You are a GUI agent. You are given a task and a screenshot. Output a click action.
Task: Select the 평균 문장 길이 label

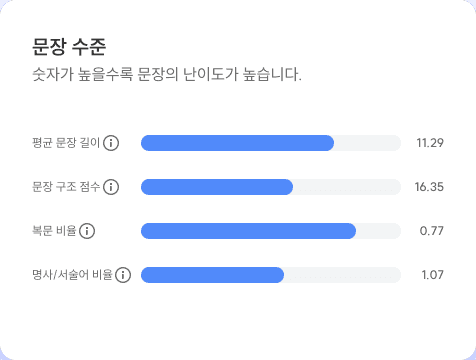click(66, 143)
